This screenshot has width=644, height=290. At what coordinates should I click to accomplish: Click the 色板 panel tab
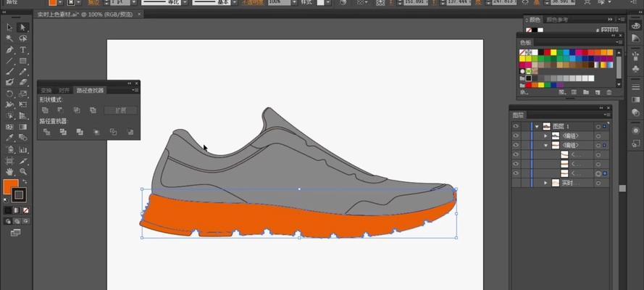point(525,42)
